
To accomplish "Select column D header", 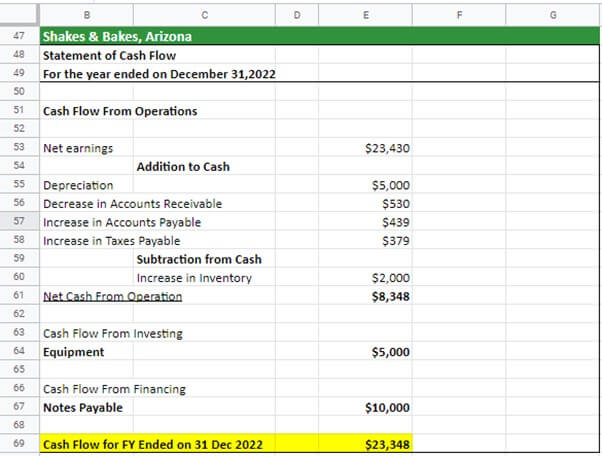I will 297,15.
